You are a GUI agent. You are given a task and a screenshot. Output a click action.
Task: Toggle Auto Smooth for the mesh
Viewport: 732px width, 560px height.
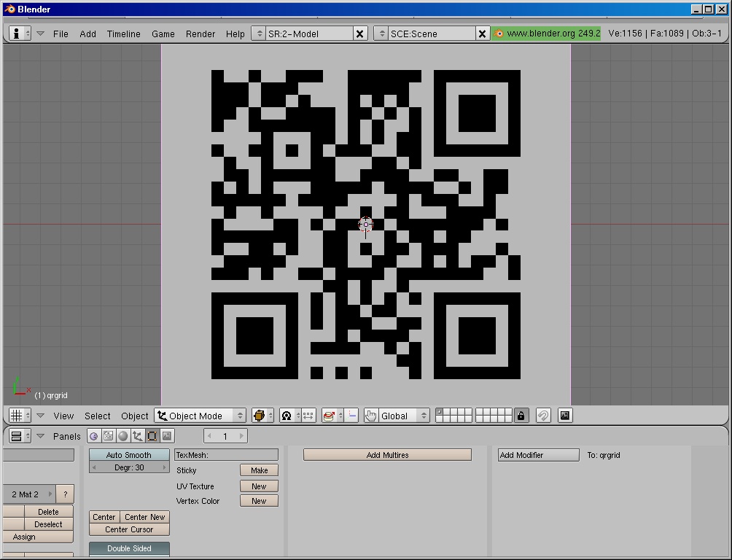point(128,454)
